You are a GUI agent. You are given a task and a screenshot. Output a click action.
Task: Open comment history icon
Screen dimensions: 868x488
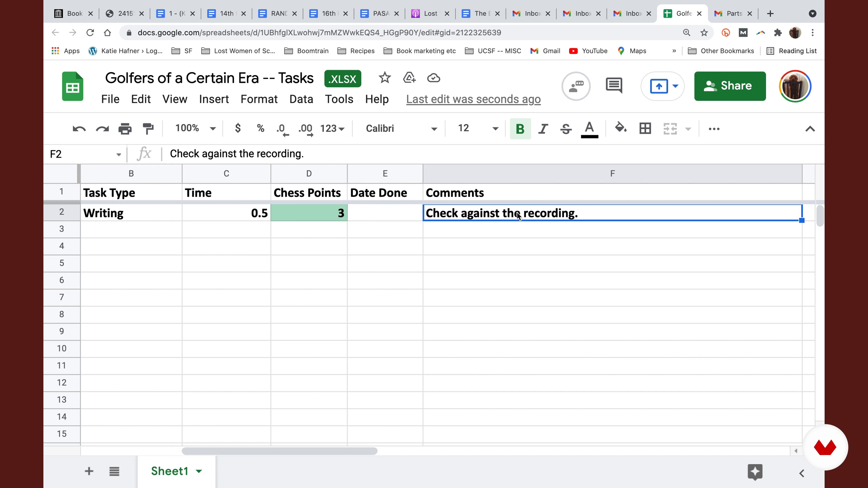pos(614,86)
